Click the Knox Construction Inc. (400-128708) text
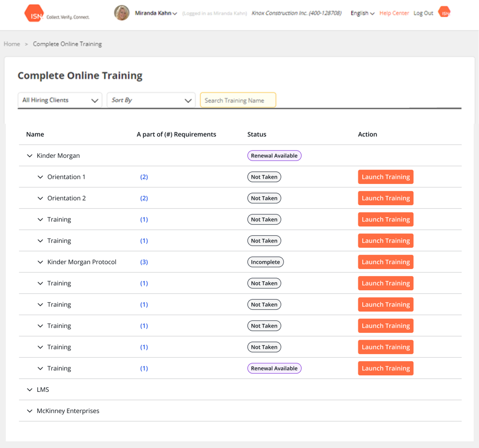479x448 pixels. click(296, 13)
